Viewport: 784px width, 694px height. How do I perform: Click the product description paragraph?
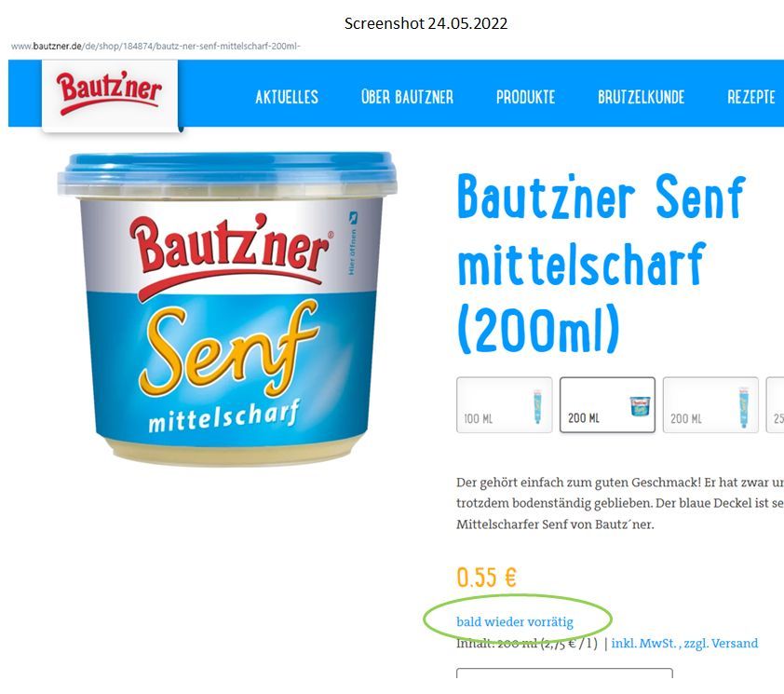click(x=620, y=503)
